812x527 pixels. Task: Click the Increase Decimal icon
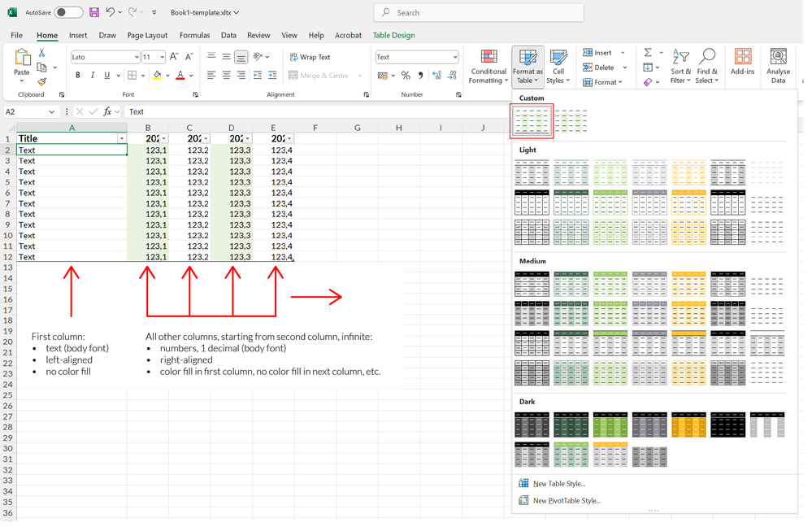[437, 76]
